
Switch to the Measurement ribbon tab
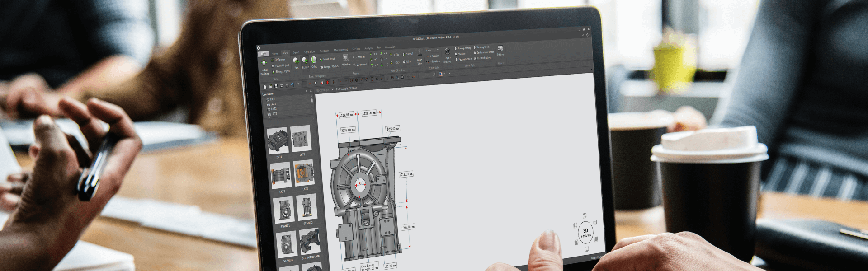click(340, 50)
